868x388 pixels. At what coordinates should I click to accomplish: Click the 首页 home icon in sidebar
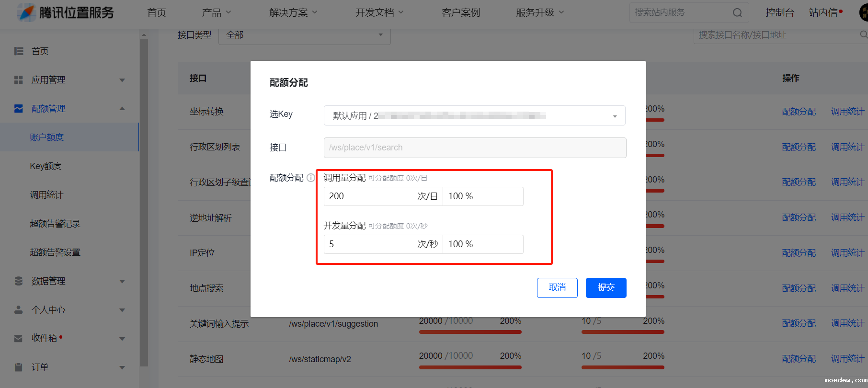coord(19,51)
